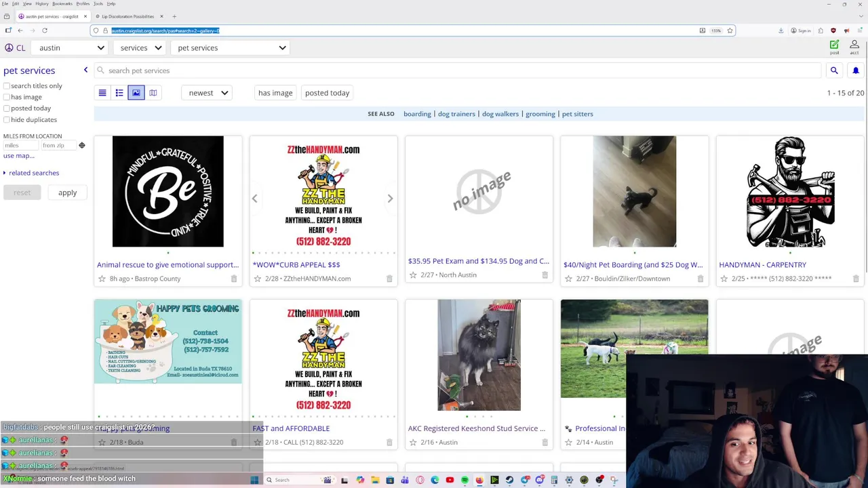Expand related searches
868x488 pixels.
point(31,173)
